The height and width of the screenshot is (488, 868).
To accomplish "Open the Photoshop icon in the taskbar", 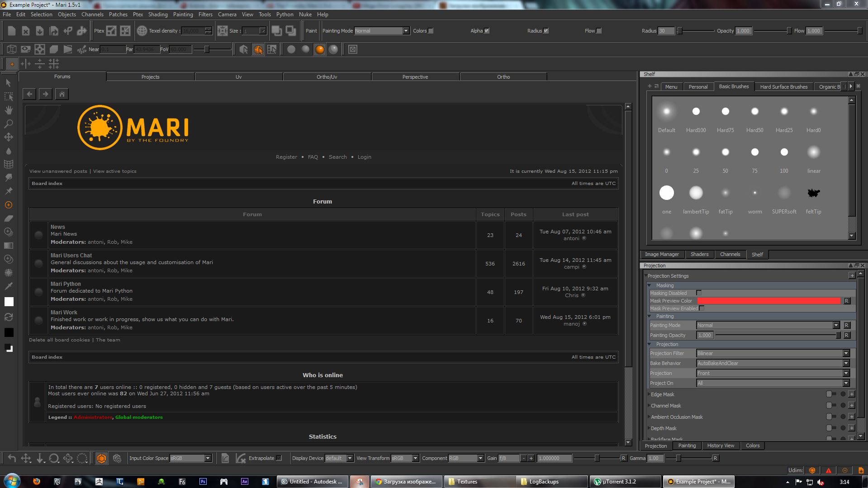I will click(203, 482).
